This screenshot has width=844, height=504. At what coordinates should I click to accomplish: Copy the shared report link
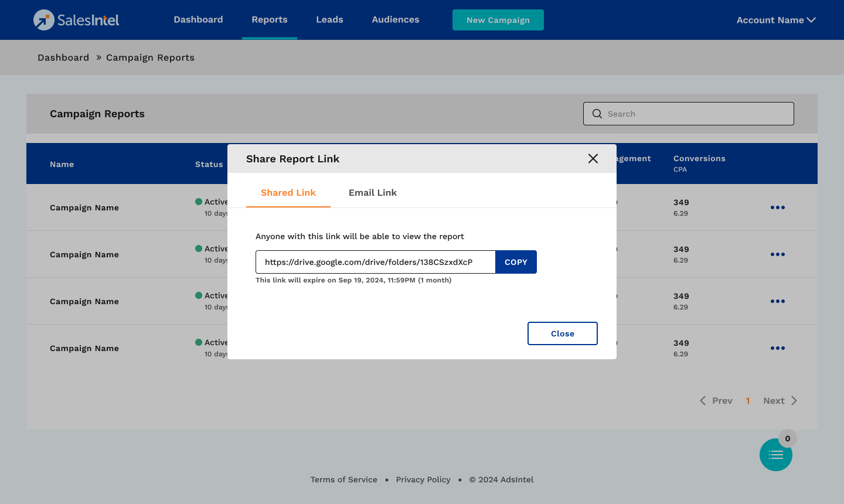tap(516, 262)
